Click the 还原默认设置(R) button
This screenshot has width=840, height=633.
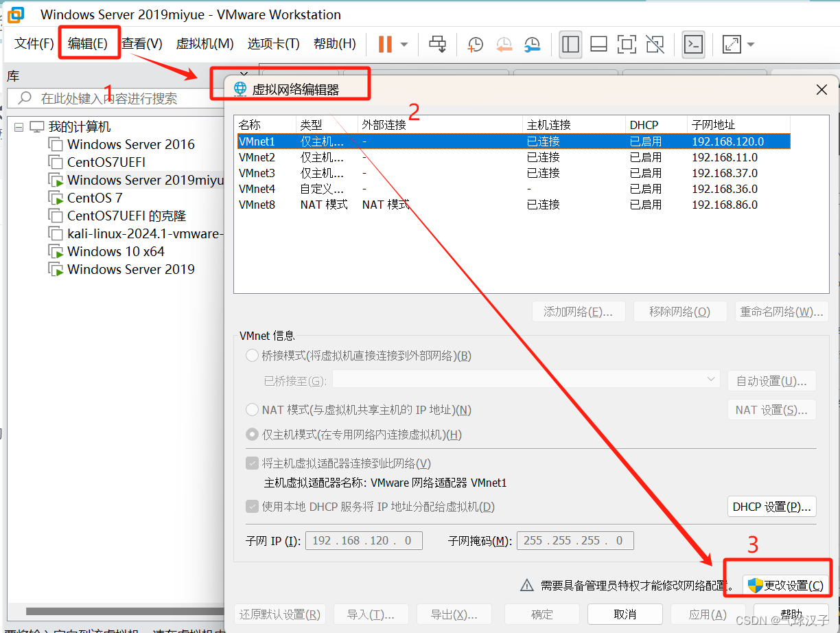pos(280,614)
